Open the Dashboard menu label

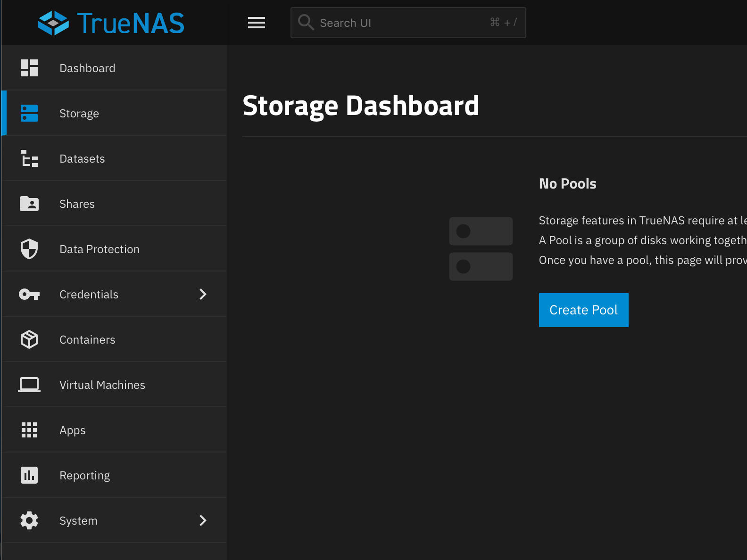[x=87, y=68]
